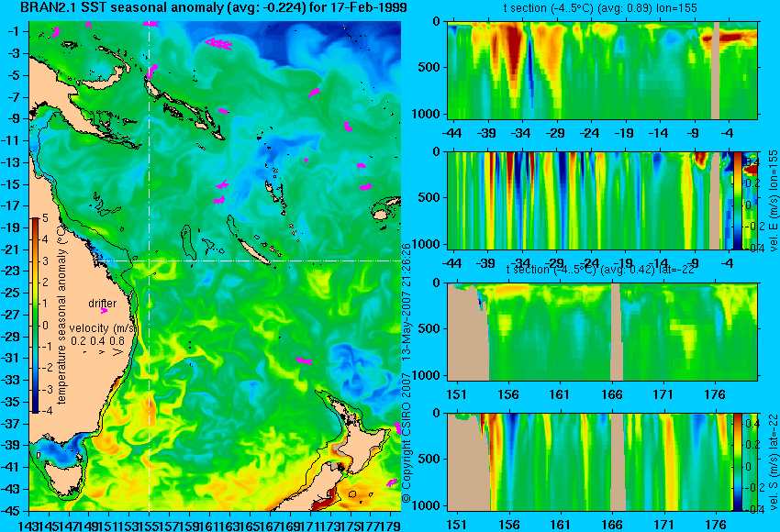780x532 pixels.
Task: Click the largest 0.8 m/s velocity arrow glyph
Action: point(119,352)
